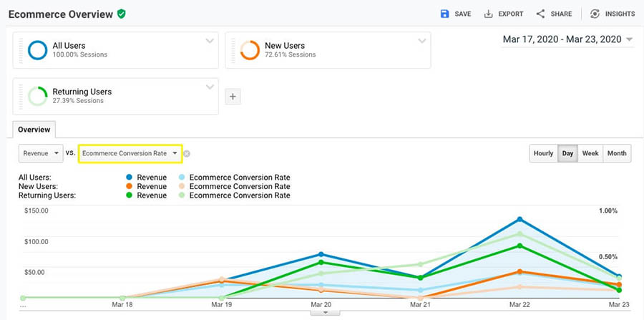This screenshot has height=320, width=644.
Task: Click the All Users blue donut icon
Action: click(37, 50)
